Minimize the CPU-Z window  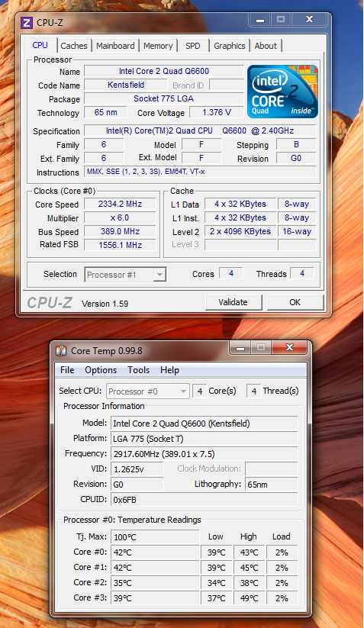(x=259, y=19)
